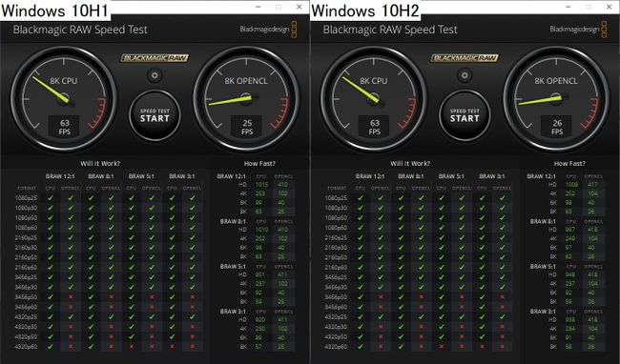Open settings gear in Windows 10H2 window
This screenshot has height=364, width=620.
click(x=465, y=75)
